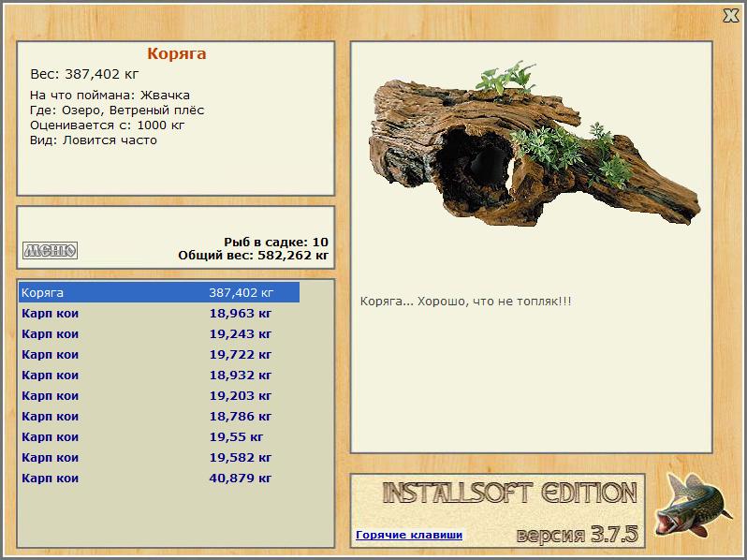Select Карп кои weighing 19,722 кг
The width and height of the screenshot is (747, 560).
click(159, 355)
